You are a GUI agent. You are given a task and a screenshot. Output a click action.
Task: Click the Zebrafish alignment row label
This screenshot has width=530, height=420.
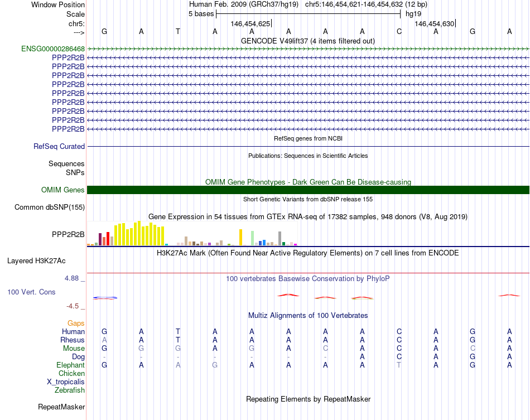(70, 390)
